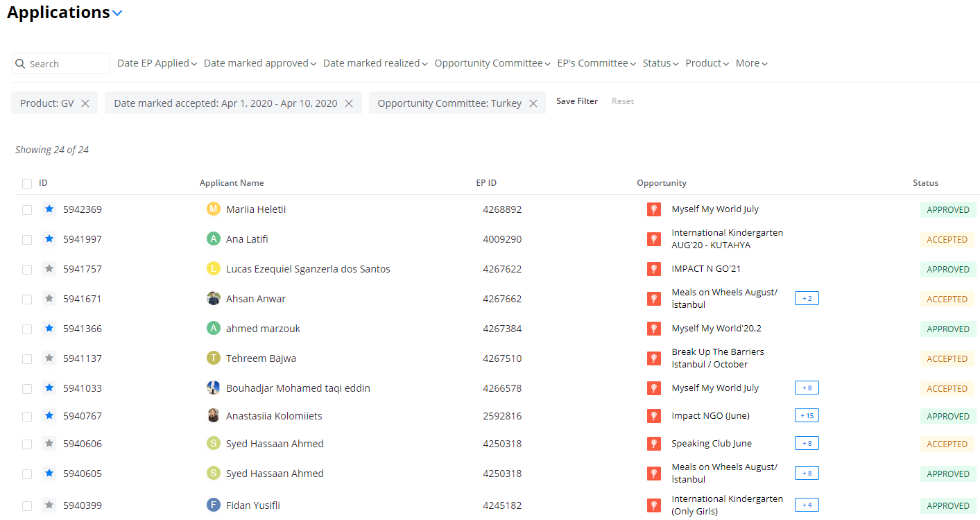
Task: Click Tehreem Bajwa's avatar icon
Action: click(214, 358)
